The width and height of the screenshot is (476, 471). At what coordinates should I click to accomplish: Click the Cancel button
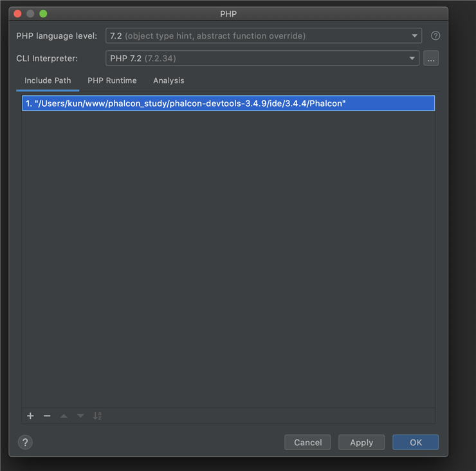(x=307, y=442)
